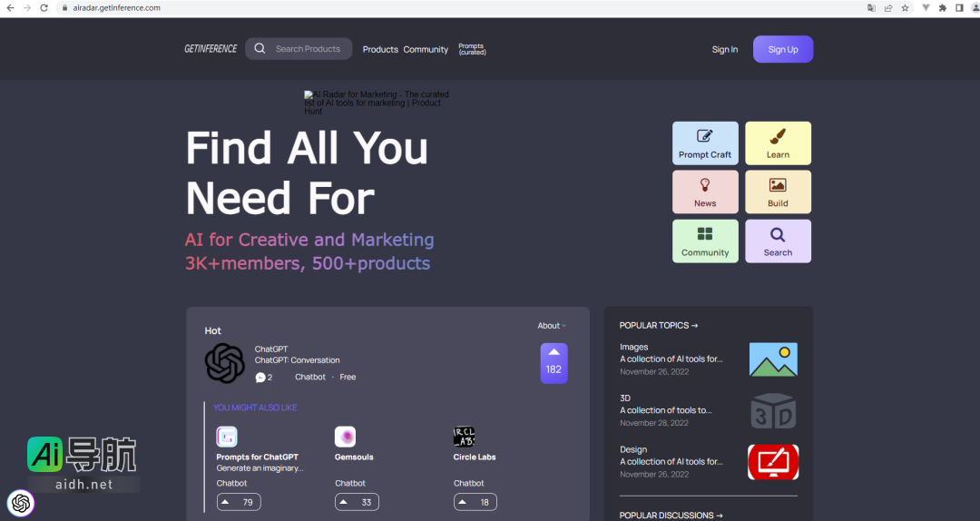Click the POPULAR DISCUSSIONS heading link
Viewport: 980px width, 521px height.
tap(671, 516)
